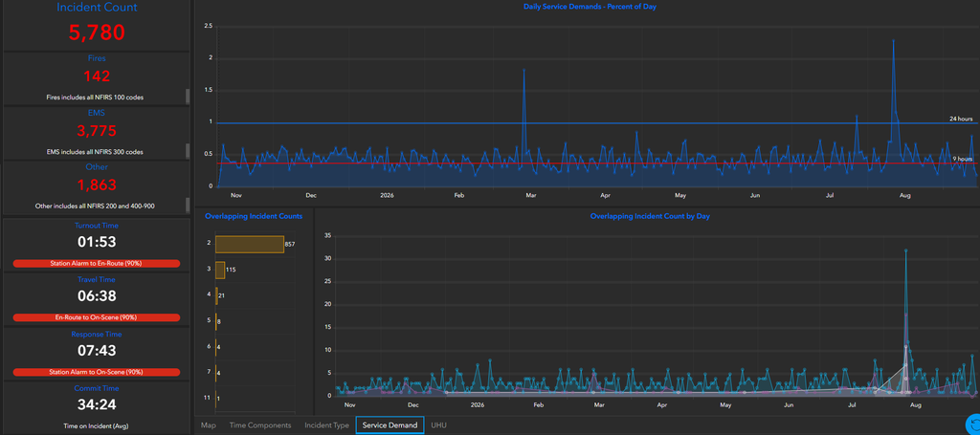Click the red Station Alarm to En-Route (90%) indicator
The image size is (980, 435).
click(x=97, y=263)
